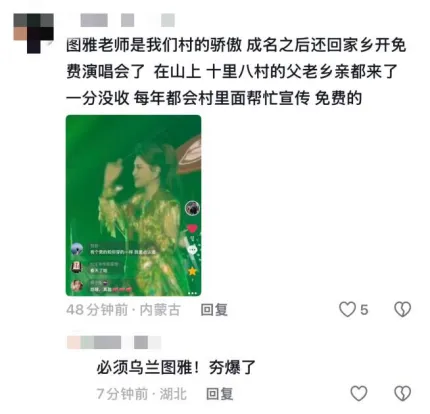
Task: Open the blurred username above 必须乌兰图雅
Action: click(114, 342)
